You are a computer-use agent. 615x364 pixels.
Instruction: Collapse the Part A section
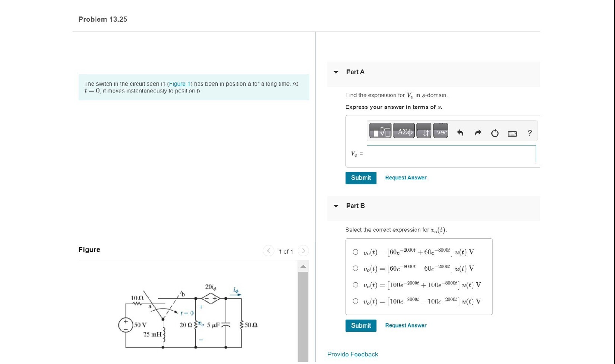(335, 72)
